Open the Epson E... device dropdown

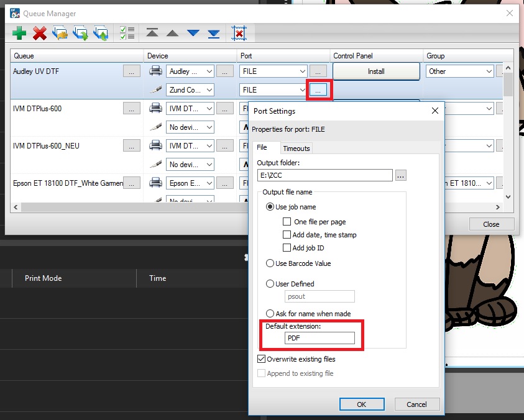coord(190,183)
